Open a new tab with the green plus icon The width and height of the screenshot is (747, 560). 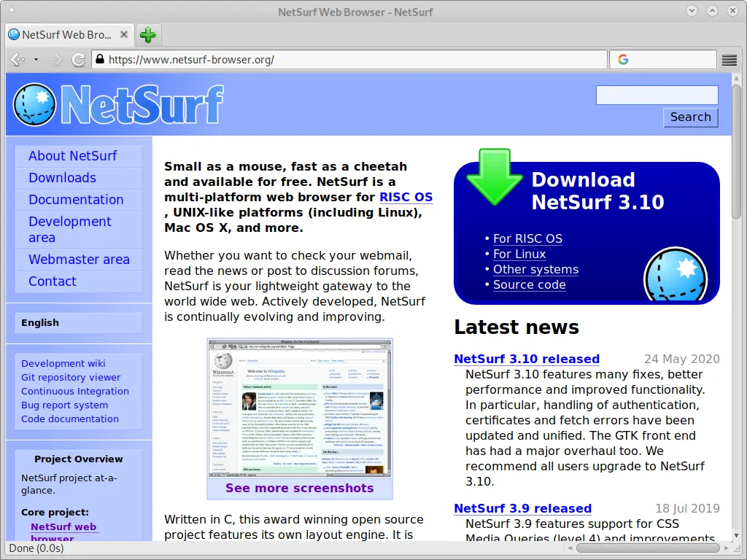tap(148, 34)
